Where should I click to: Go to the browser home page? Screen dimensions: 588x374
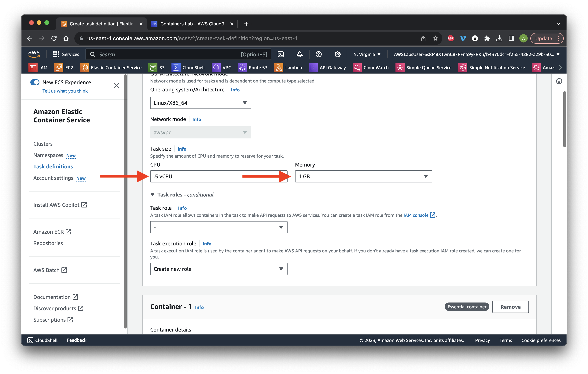pos(66,38)
